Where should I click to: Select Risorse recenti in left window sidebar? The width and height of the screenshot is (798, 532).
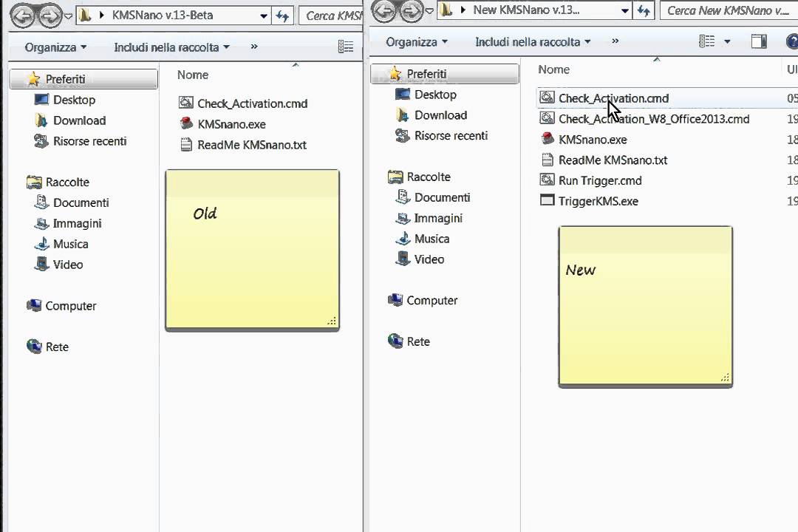[81, 141]
